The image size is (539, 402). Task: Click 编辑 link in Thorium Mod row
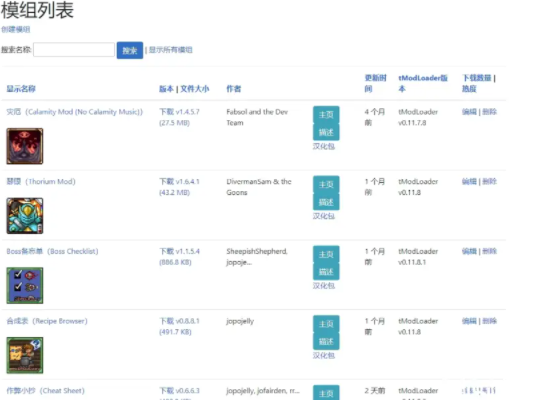coord(469,182)
